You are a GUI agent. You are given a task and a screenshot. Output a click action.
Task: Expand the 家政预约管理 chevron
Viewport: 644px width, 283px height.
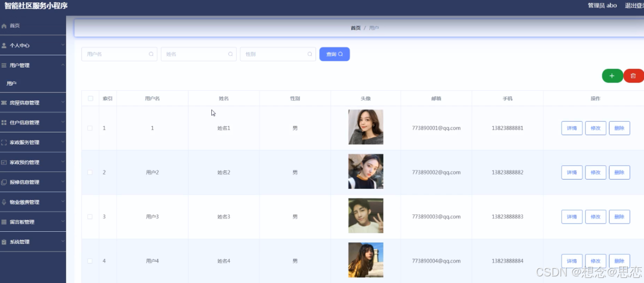pos(63,162)
